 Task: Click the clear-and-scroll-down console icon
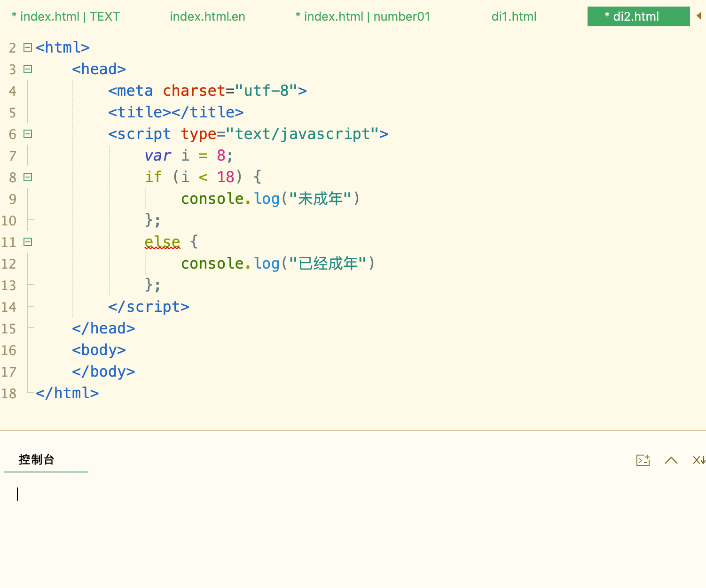coord(698,460)
